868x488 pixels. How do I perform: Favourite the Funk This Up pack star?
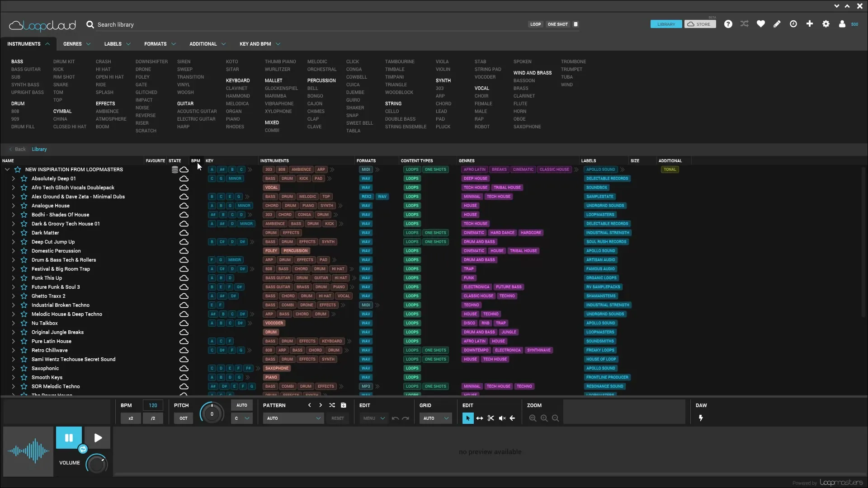pyautogui.click(x=24, y=278)
